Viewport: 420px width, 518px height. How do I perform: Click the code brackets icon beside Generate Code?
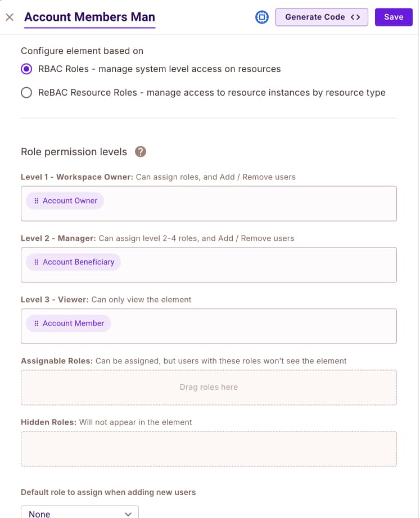tap(354, 17)
